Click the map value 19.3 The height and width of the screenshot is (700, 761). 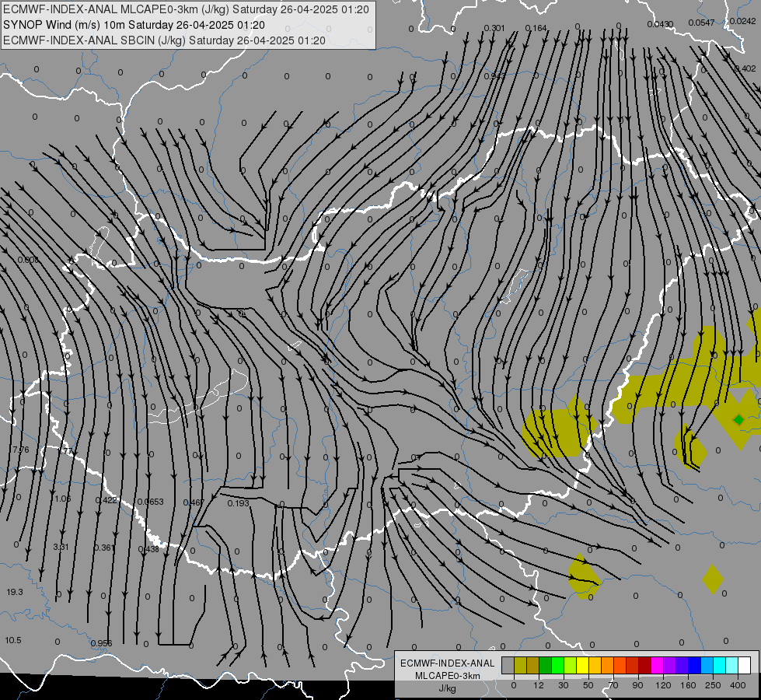(15, 592)
